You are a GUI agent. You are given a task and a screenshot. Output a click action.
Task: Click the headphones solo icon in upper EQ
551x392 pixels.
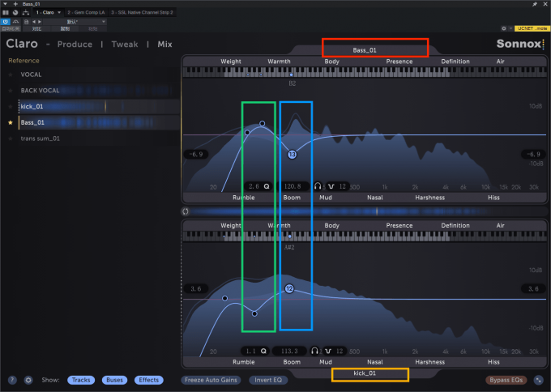[x=318, y=186]
